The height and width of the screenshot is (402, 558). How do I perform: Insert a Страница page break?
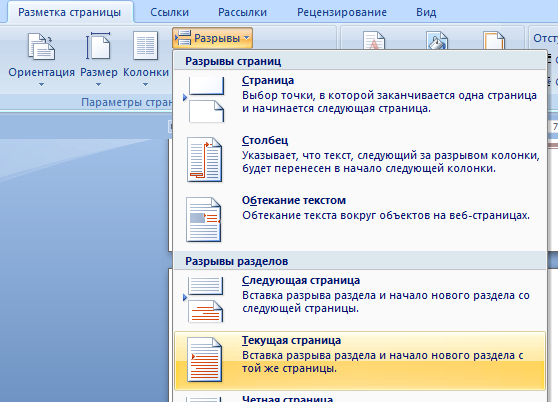click(360, 100)
